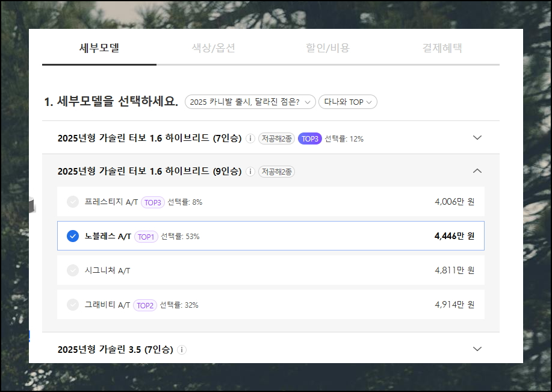Click the 그래비티 A/T trim name

[x=107, y=305]
